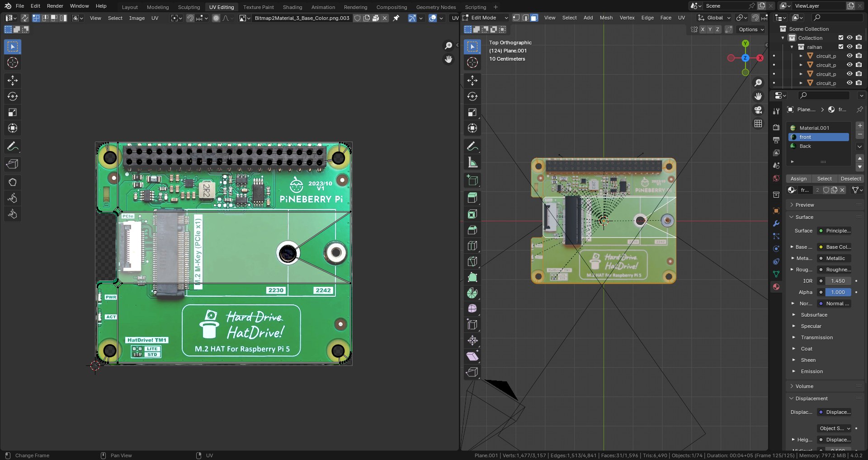Select the Shrink/Fatten tool
This screenshot has height=460, width=868.
tap(472, 341)
